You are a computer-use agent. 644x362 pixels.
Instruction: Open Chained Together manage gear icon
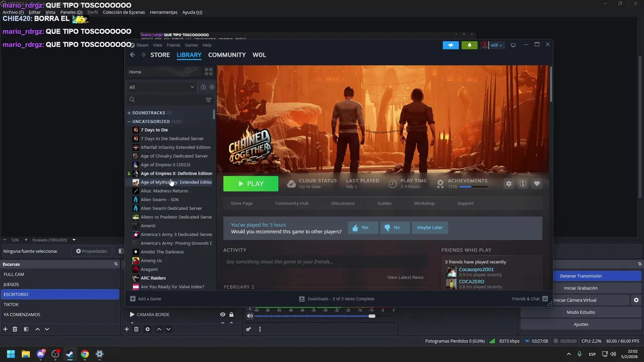click(509, 184)
